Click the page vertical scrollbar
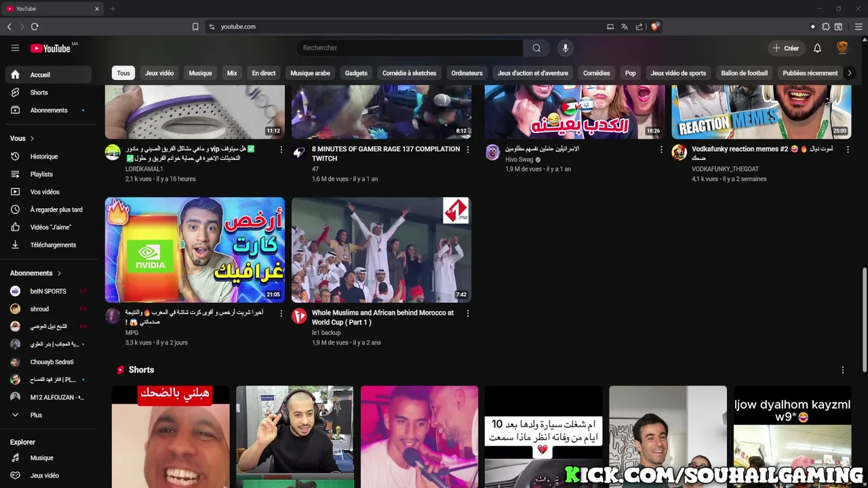The image size is (868, 488). point(864,319)
